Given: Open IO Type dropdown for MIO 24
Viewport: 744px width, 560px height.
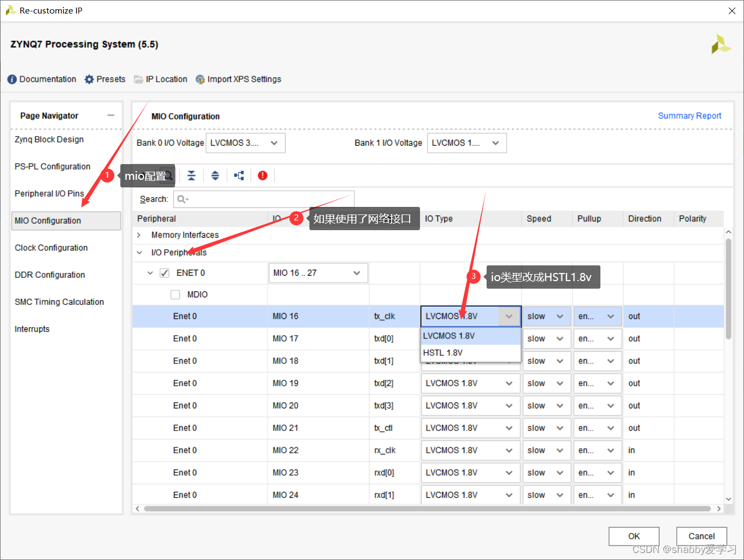Looking at the screenshot, I should 470,495.
